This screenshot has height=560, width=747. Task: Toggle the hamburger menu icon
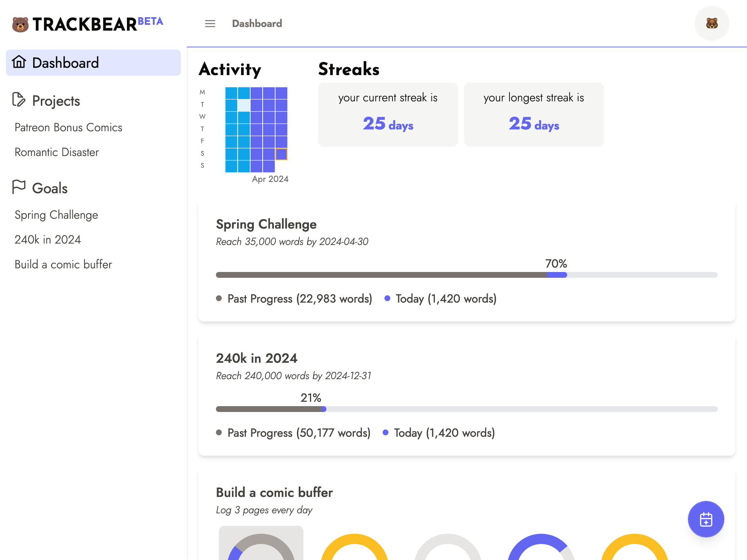tap(210, 24)
